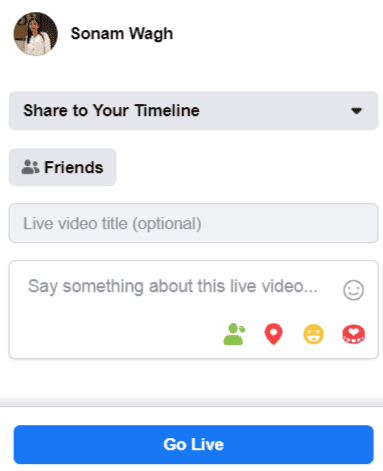Click the Sonam Wagh profile name
Screen dimensions: 383x471
(122, 34)
